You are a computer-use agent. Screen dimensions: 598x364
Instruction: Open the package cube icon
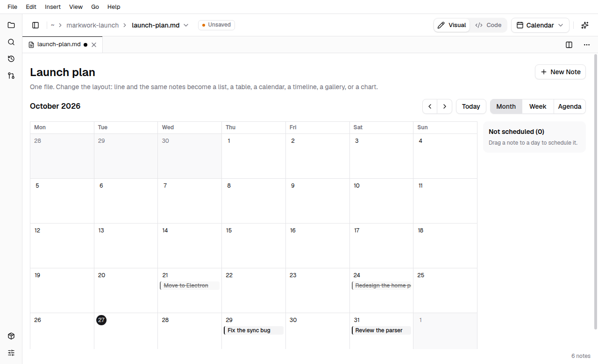coord(11,336)
